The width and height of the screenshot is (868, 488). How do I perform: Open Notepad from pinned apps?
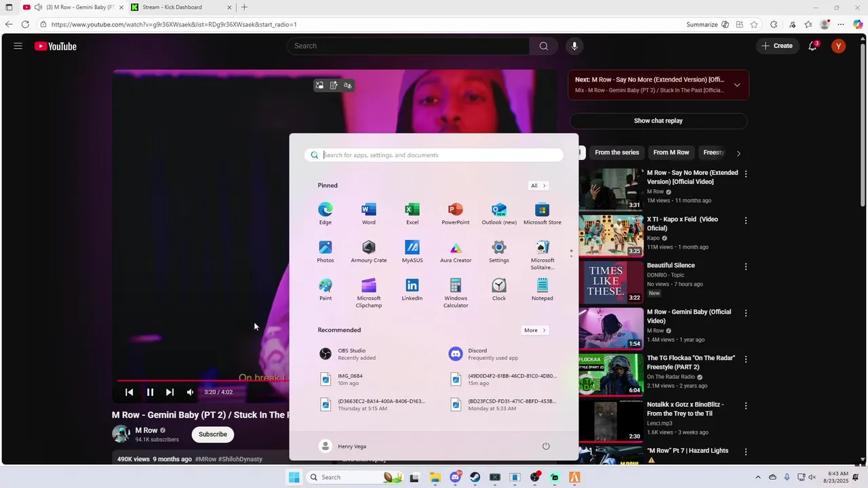click(542, 289)
